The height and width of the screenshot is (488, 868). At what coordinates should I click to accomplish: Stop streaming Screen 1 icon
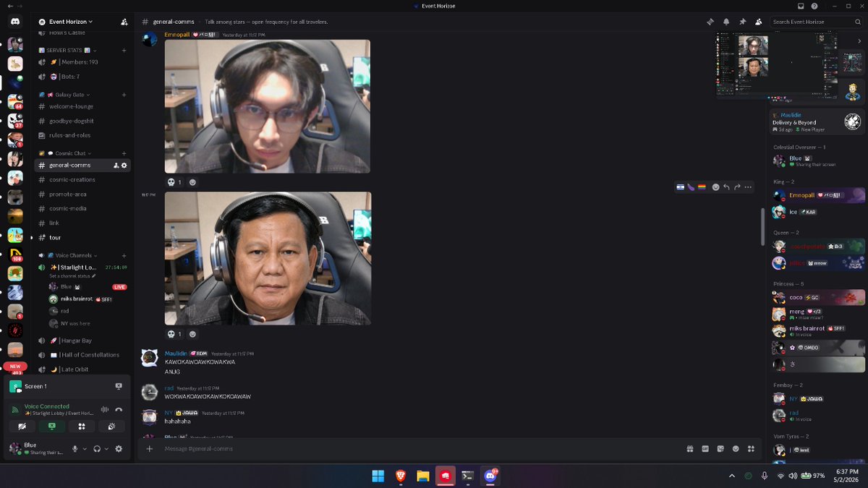click(119, 386)
